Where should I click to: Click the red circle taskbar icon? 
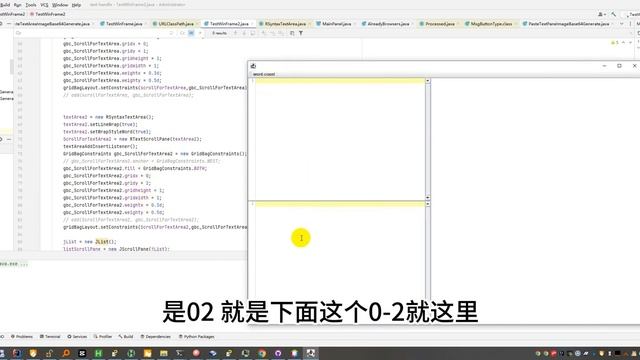tap(196, 353)
